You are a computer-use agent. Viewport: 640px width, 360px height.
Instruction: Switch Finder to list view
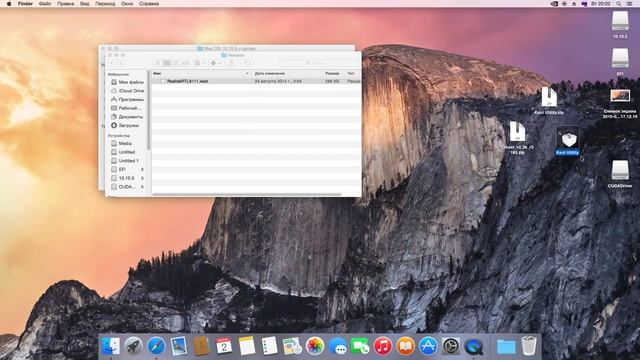click(x=167, y=63)
